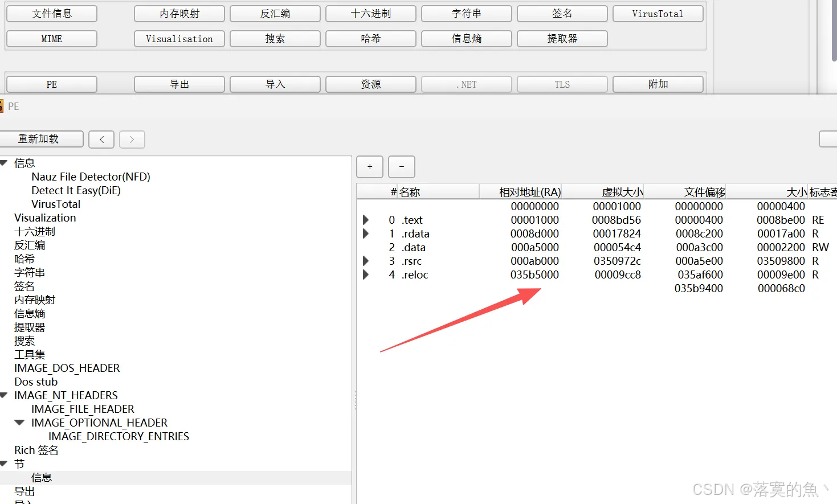The image size is (837, 504).
Task: Click the RW flag of .data
Action: (x=820, y=247)
